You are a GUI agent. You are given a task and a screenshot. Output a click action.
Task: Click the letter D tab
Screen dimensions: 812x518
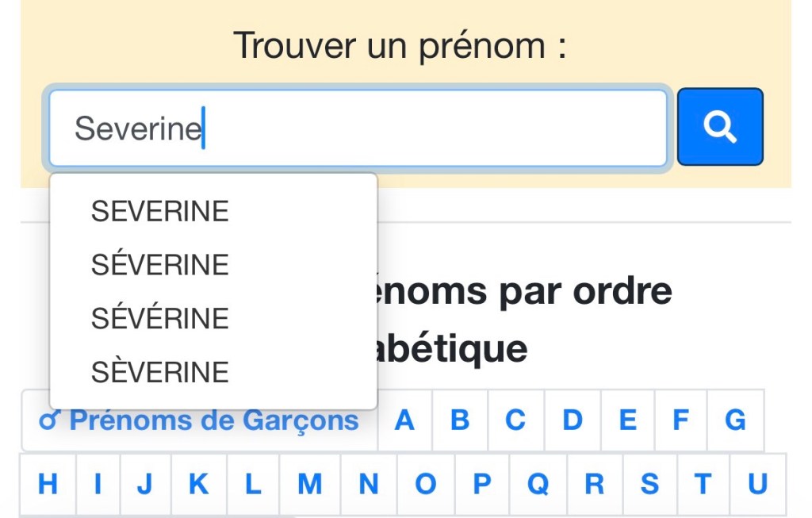click(x=571, y=421)
